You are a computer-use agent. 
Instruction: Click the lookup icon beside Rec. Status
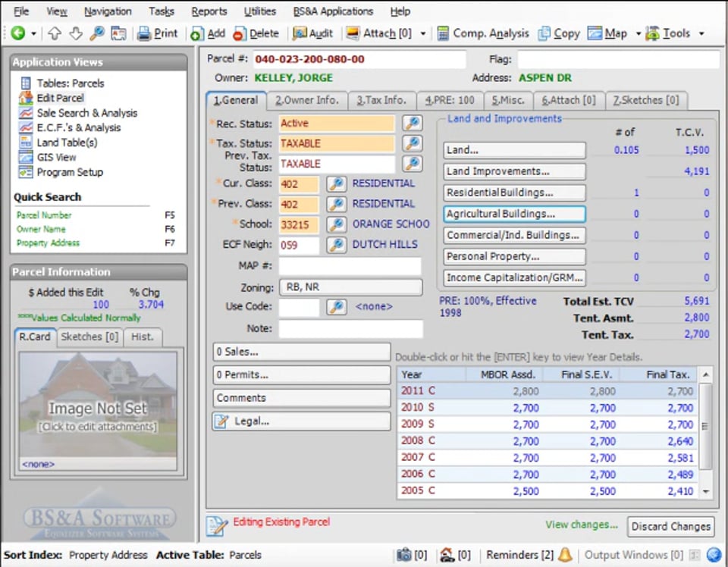(x=412, y=124)
